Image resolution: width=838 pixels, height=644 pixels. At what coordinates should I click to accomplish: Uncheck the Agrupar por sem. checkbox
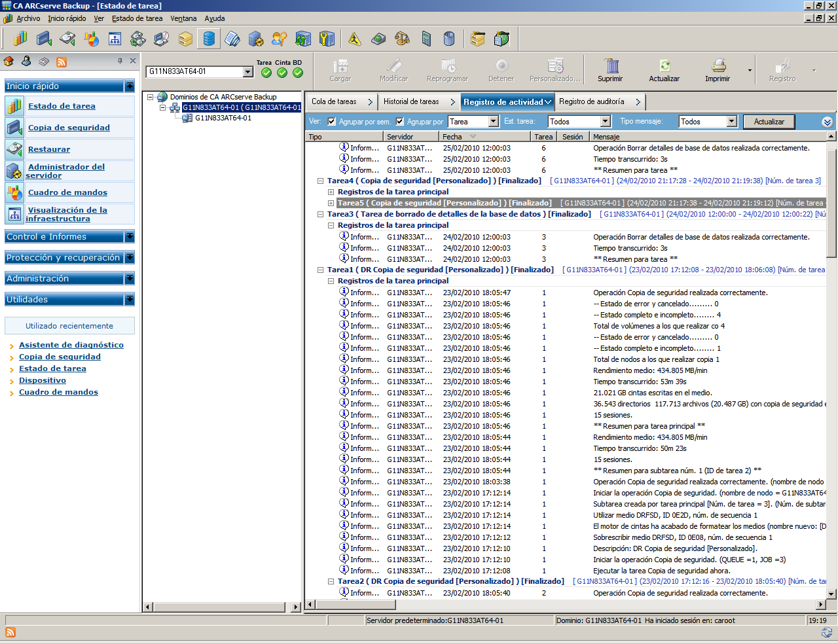coord(333,121)
